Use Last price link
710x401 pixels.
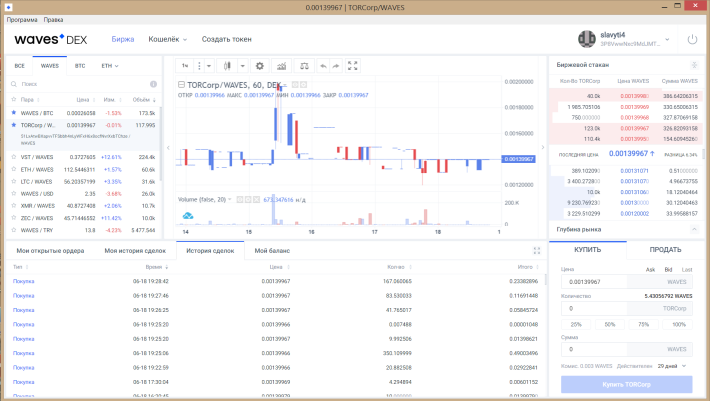687,269
